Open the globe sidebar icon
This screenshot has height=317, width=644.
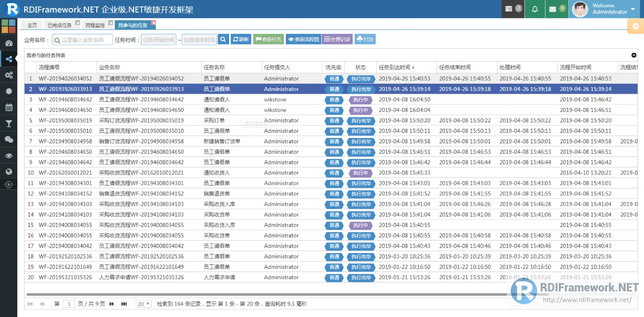[9, 172]
